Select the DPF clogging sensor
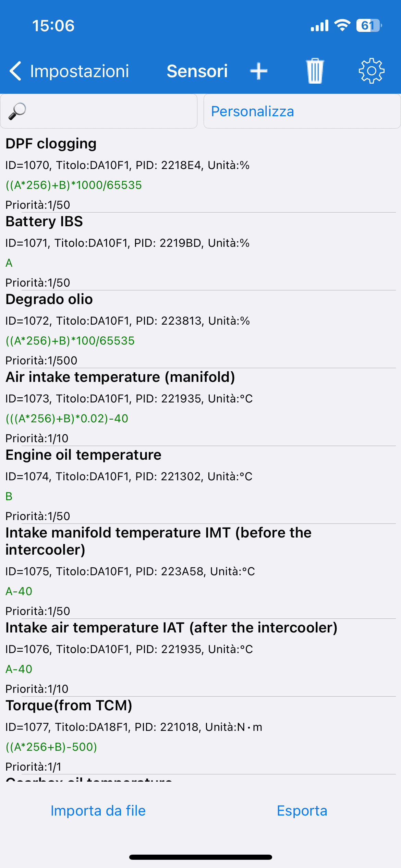This screenshot has height=868, width=401. pos(200,173)
